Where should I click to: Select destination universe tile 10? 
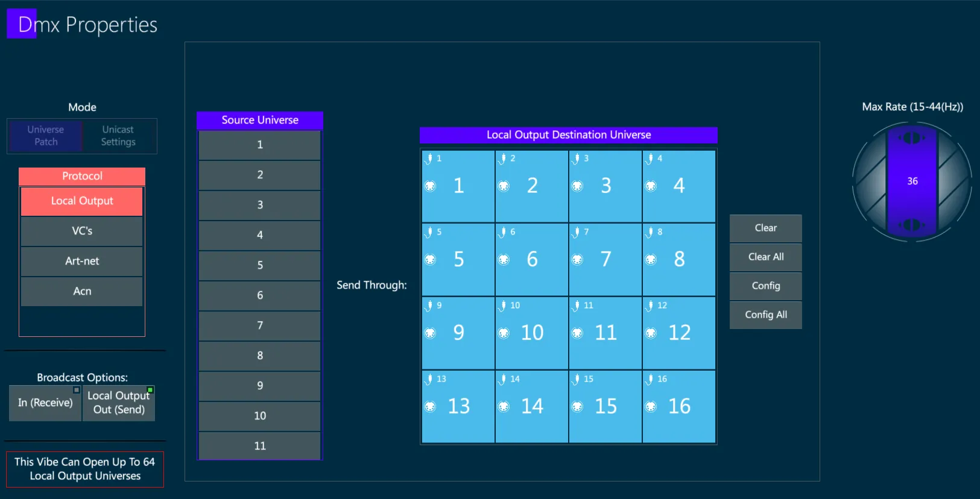tap(532, 333)
